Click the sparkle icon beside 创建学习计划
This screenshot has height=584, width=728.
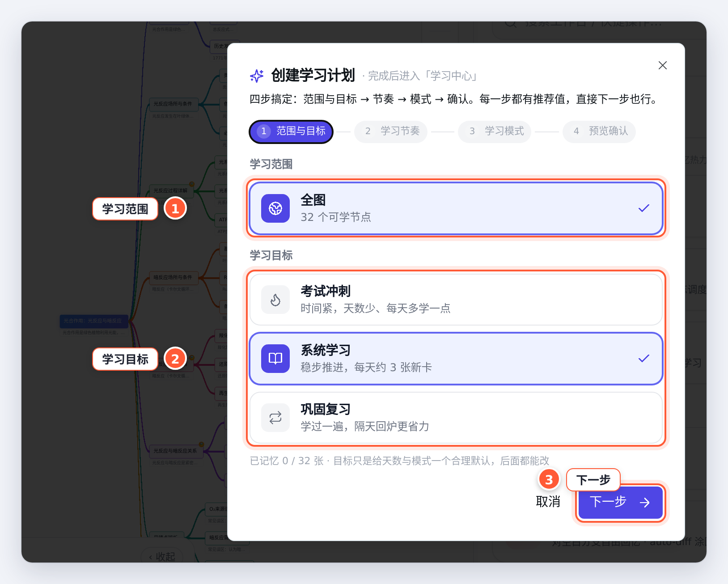[257, 76]
